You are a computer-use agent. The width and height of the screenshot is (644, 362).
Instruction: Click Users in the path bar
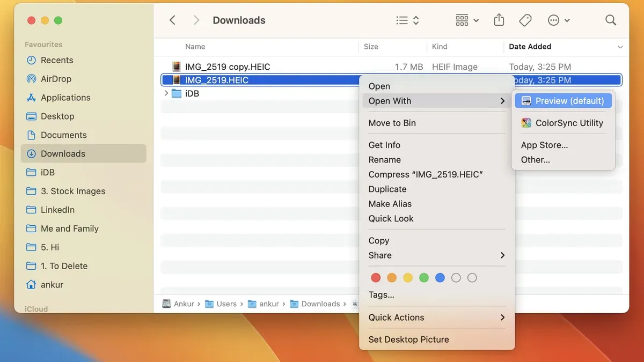[x=221, y=304]
